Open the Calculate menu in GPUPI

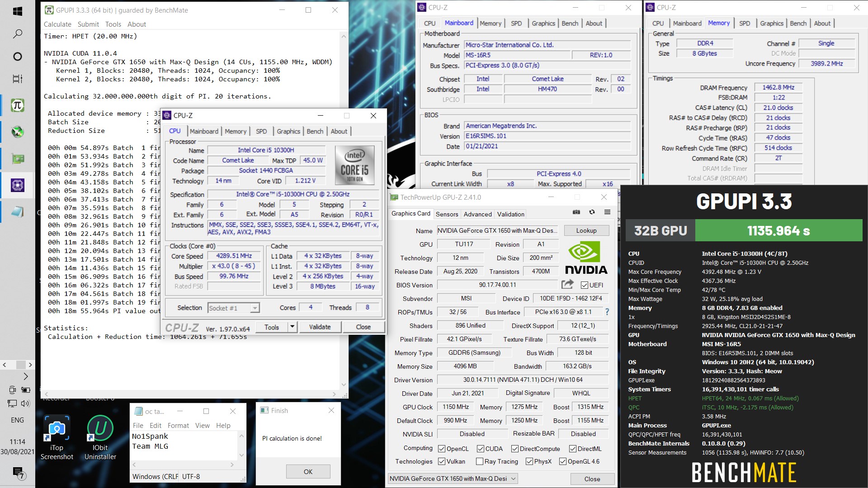click(x=57, y=24)
